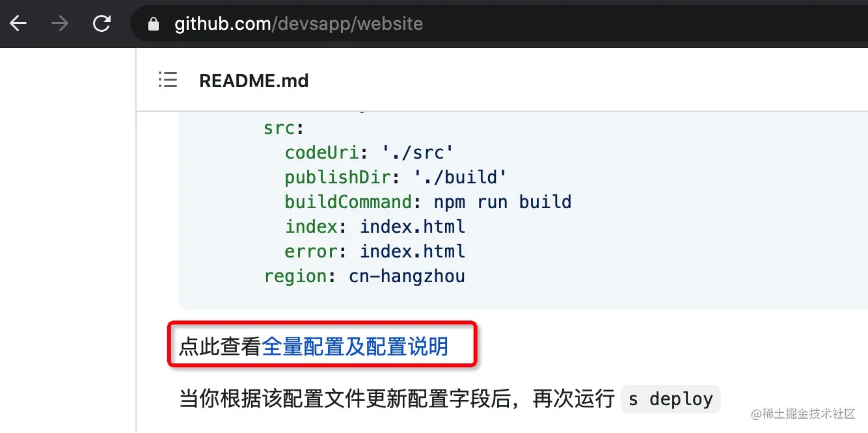Reload the page with the refresh icon

(102, 24)
